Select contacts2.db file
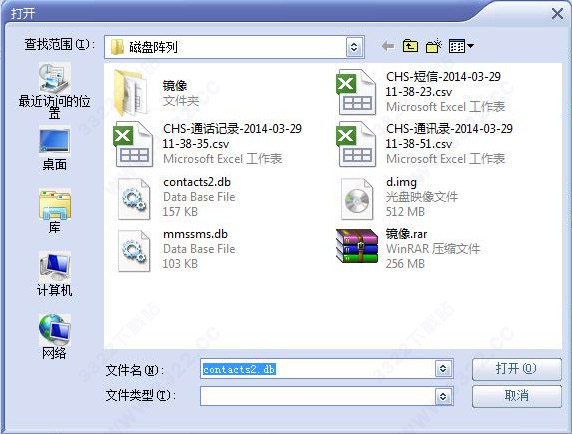Screen dimensions: 572x434 click(175, 197)
